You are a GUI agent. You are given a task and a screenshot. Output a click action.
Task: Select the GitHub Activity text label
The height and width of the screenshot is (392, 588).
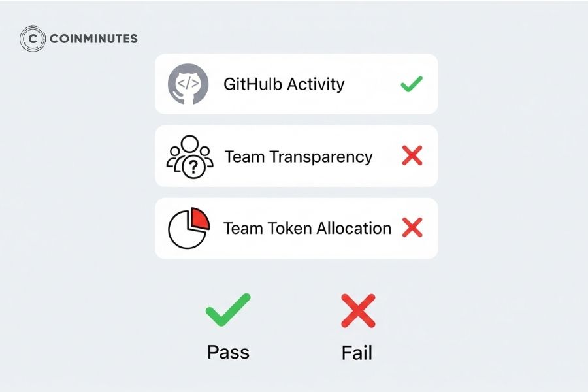coord(284,84)
